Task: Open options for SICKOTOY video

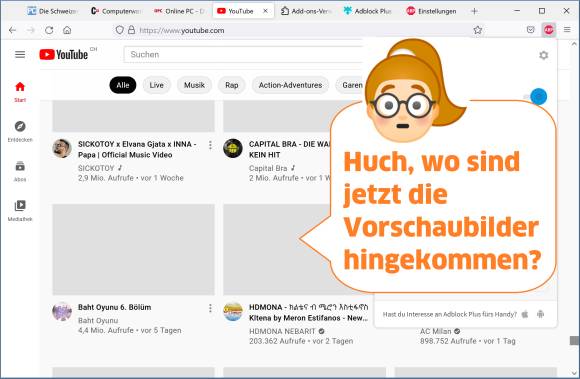Action: pyautogui.click(x=210, y=145)
